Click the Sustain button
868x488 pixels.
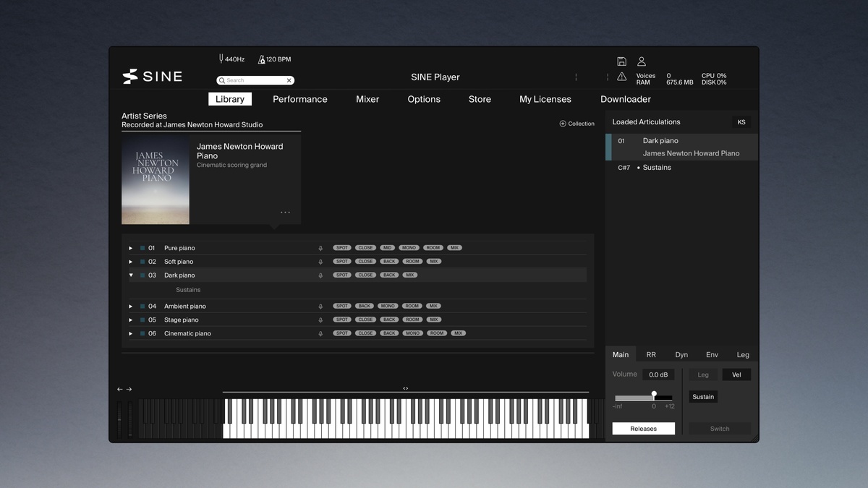click(x=703, y=397)
